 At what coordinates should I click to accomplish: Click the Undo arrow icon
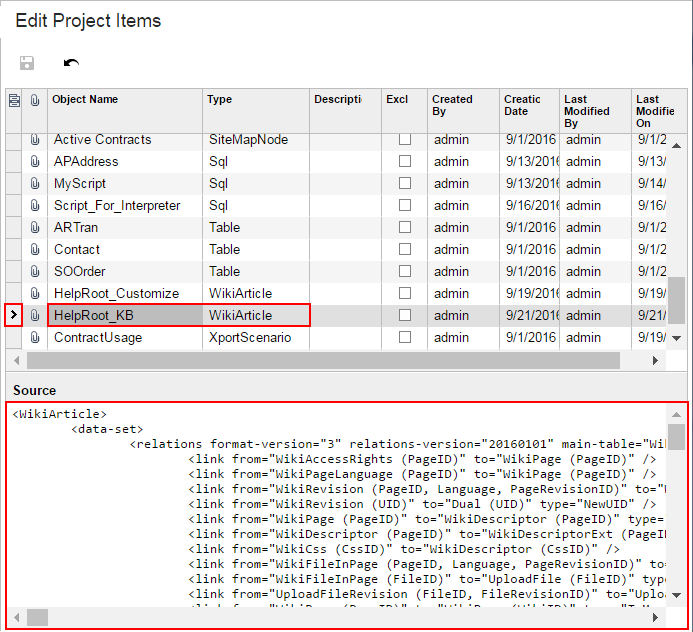(x=71, y=63)
